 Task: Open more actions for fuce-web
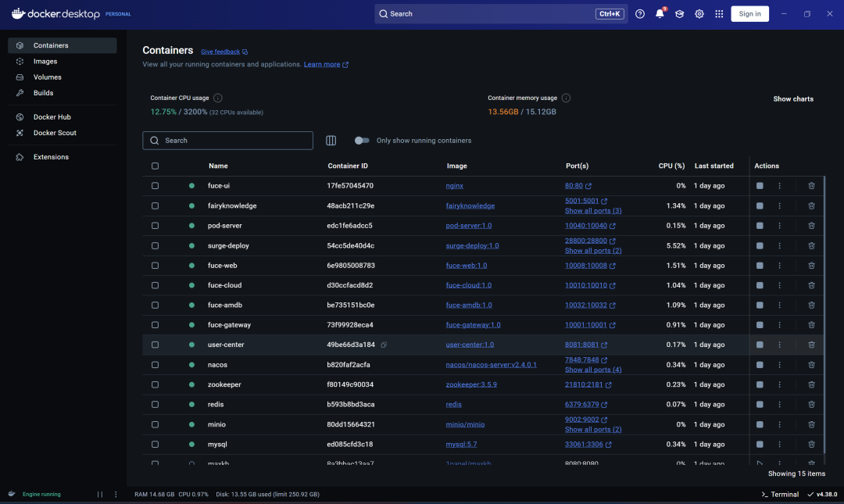(779, 266)
